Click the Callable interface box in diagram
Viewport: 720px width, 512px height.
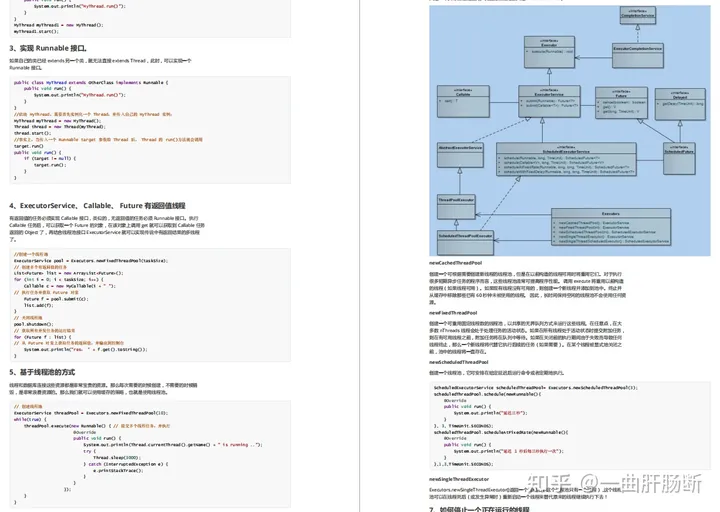click(463, 101)
